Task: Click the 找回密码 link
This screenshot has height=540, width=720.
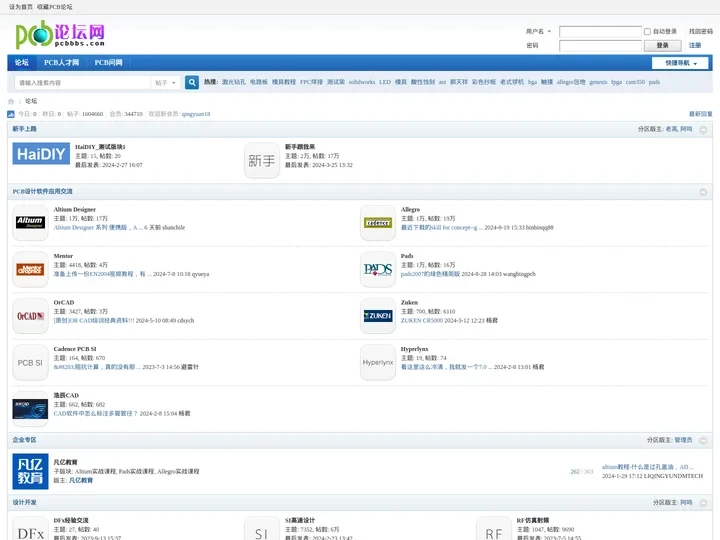Action: pos(701,31)
